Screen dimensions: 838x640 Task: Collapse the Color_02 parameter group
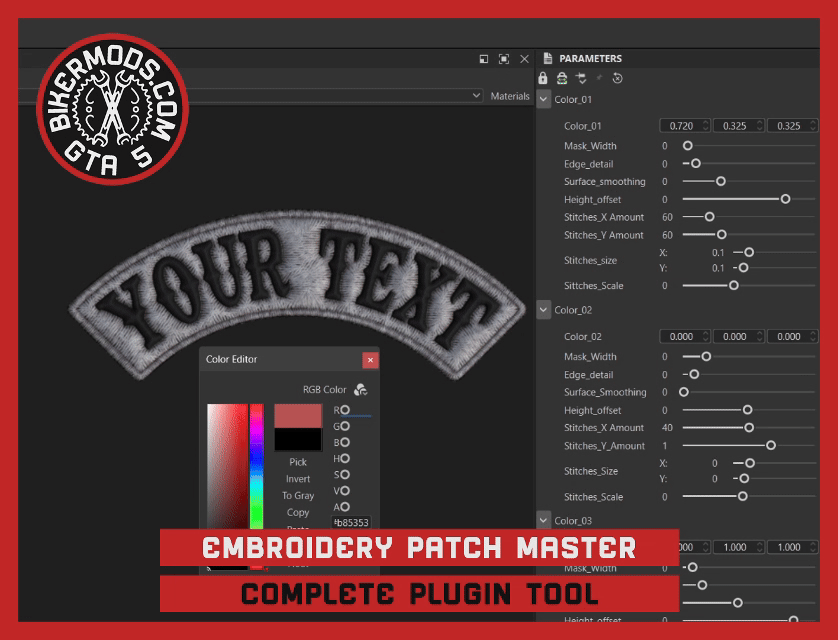544,310
